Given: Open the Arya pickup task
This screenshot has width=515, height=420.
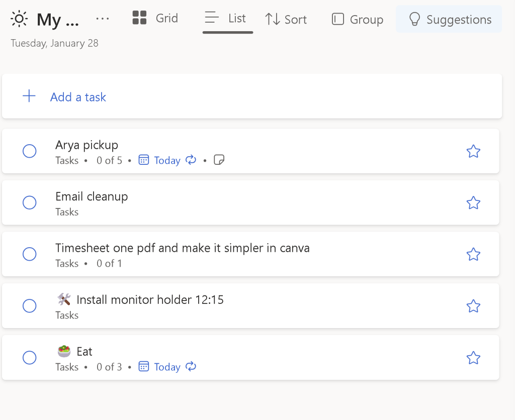Looking at the screenshot, I should [x=250, y=151].
